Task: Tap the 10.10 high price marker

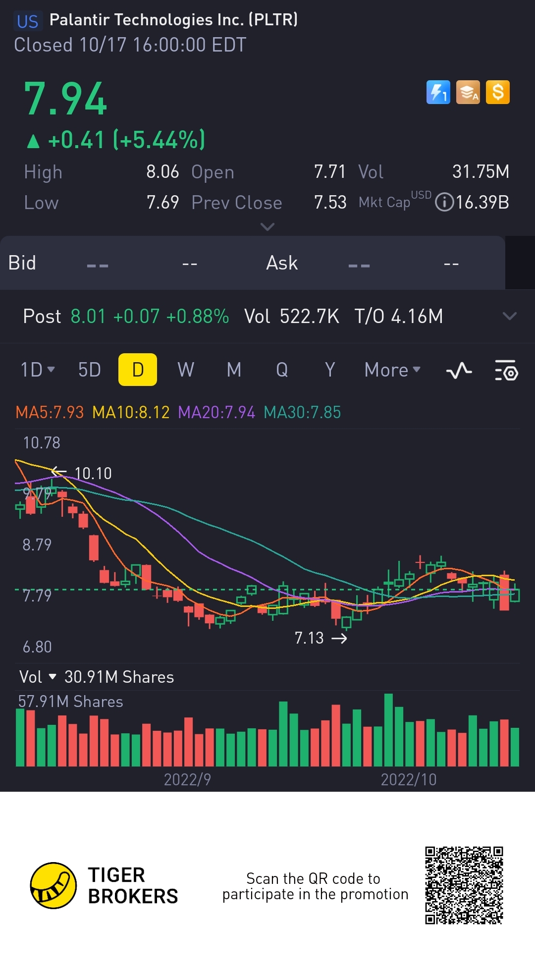Action: tap(93, 473)
